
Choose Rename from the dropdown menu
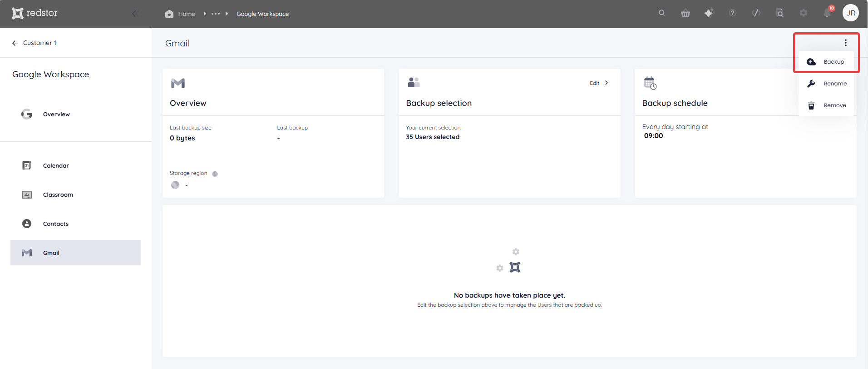click(826, 84)
